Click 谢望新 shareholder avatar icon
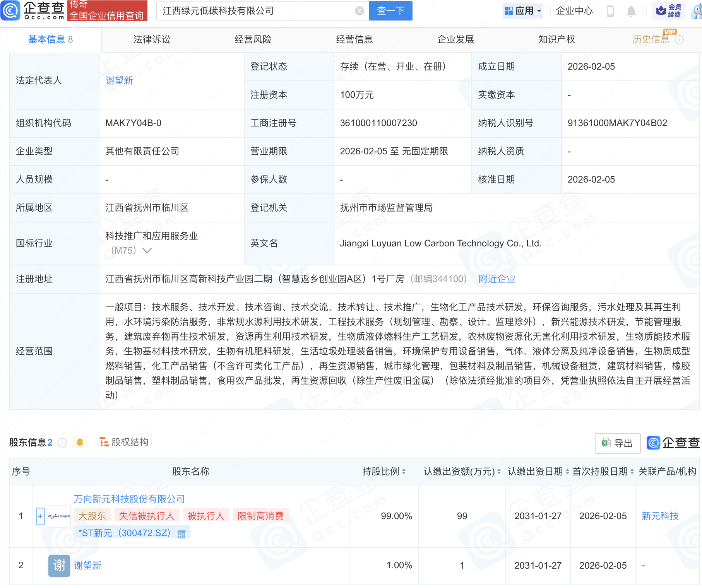Screen dimensions: 702x588 click(59, 566)
